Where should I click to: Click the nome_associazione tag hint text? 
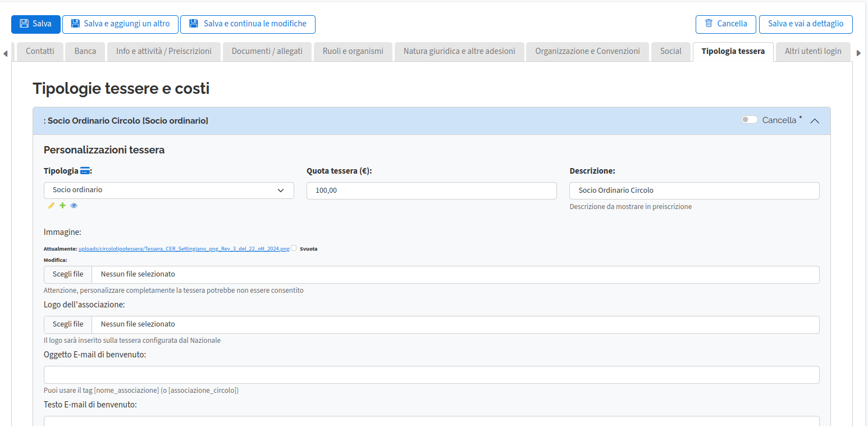[141, 391]
